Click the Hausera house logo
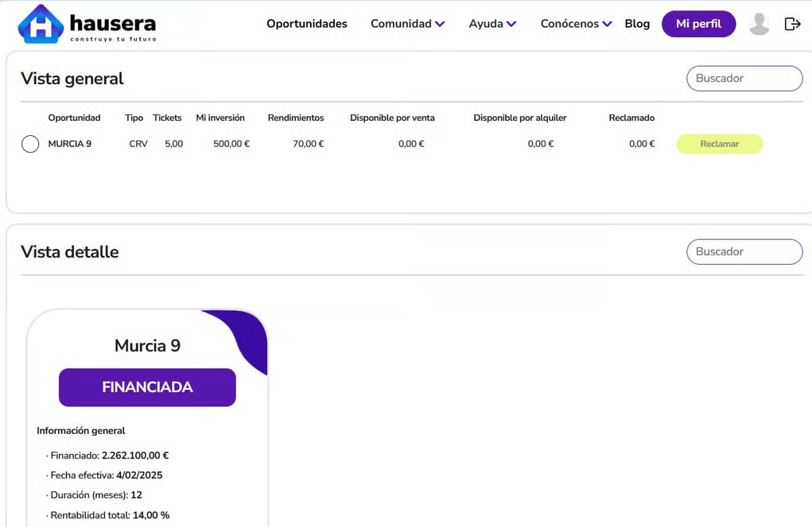The height and width of the screenshot is (527, 812). click(41, 24)
